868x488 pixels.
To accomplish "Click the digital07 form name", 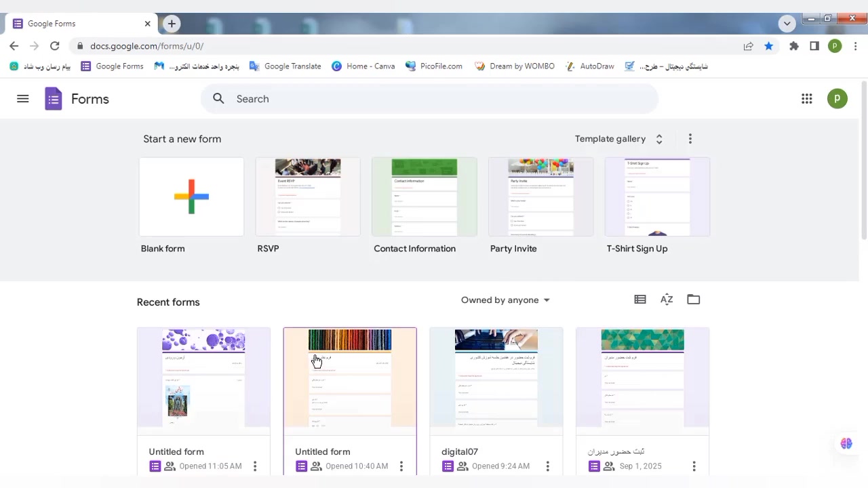I will click(x=460, y=451).
